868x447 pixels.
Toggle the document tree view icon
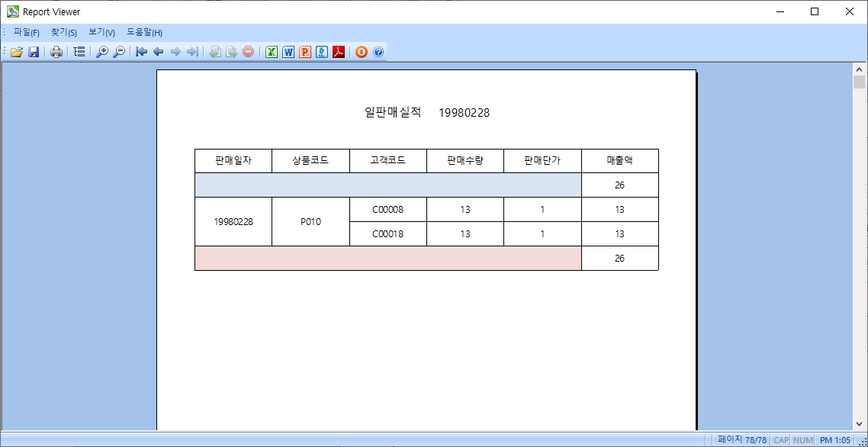click(79, 52)
